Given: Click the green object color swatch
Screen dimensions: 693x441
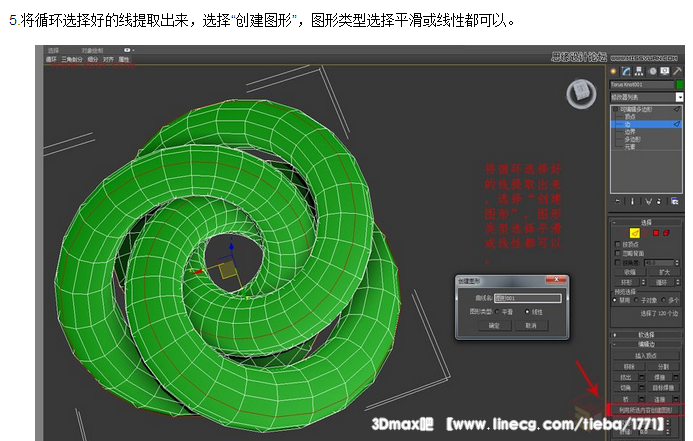Looking at the screenshot, I should [x=680, y=84].
